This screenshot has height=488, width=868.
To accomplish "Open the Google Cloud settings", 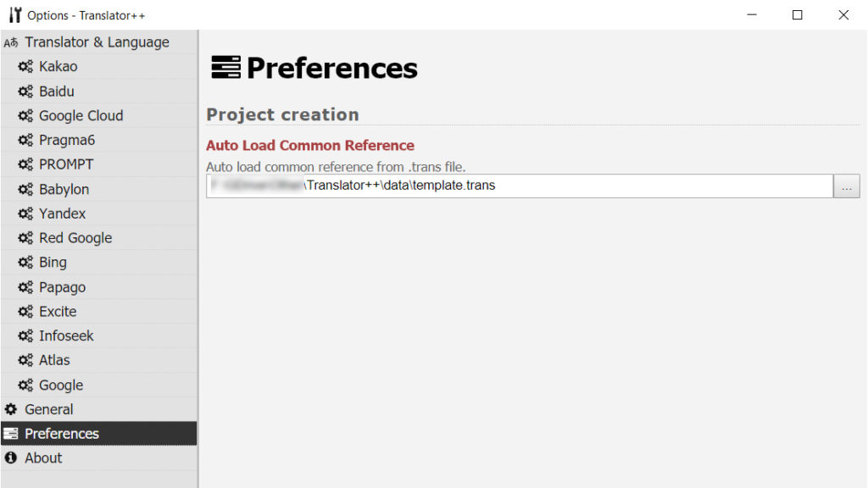I will (99, 115).
